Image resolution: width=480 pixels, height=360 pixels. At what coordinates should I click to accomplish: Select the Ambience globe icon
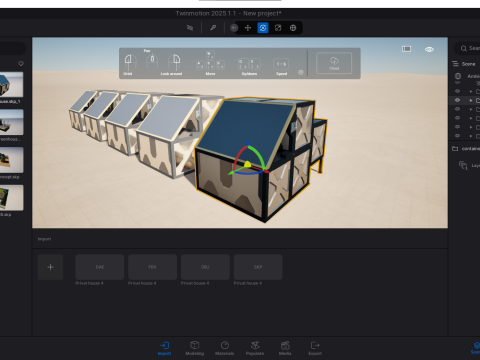point(458,76)
